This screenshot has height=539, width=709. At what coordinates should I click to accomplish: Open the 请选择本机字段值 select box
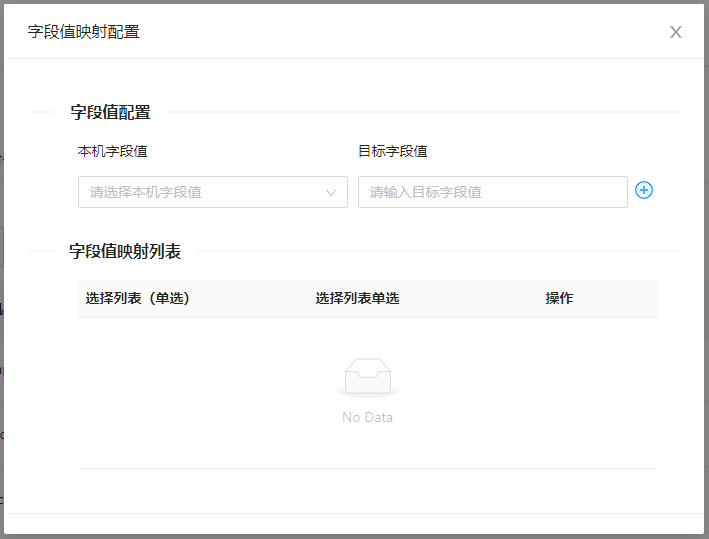200,192
